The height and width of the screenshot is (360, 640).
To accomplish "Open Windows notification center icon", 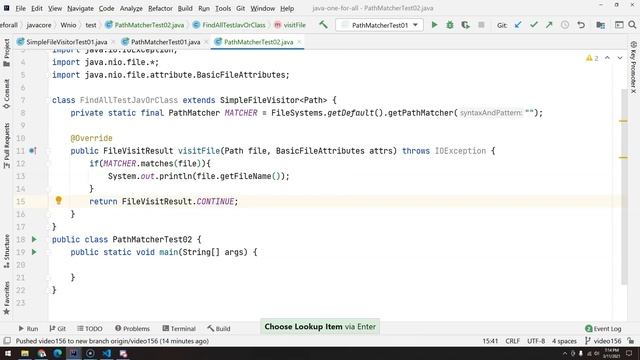I will point(629,353).
